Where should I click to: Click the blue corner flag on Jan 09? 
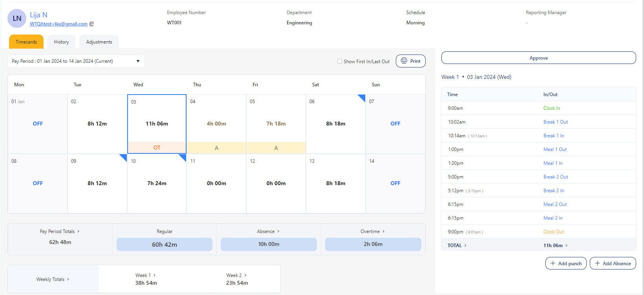[124, 157]
